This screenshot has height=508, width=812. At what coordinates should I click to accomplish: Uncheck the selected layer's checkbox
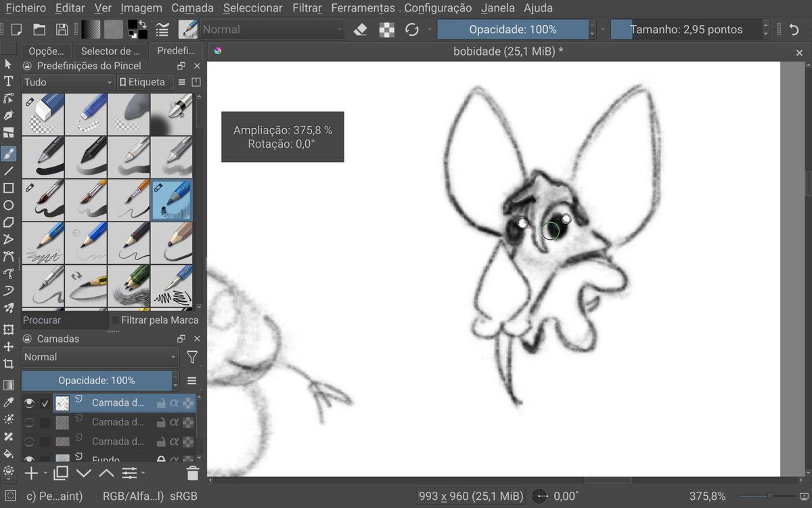click(45, 403)
